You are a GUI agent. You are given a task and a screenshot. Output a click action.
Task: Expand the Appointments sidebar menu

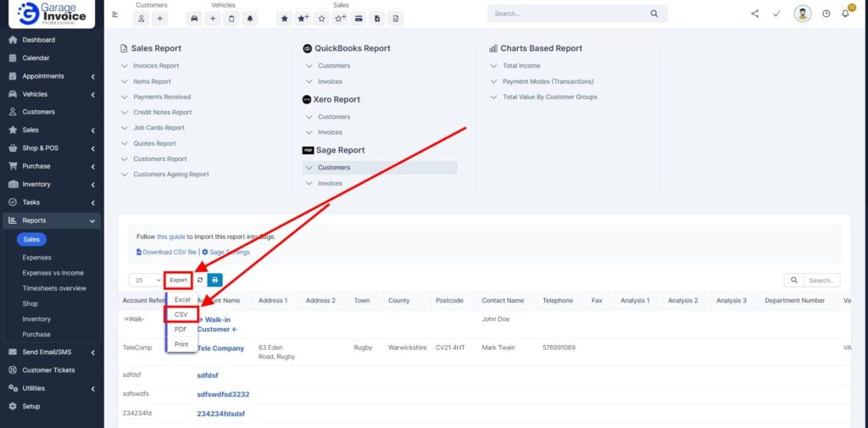[x=52, y=76]
